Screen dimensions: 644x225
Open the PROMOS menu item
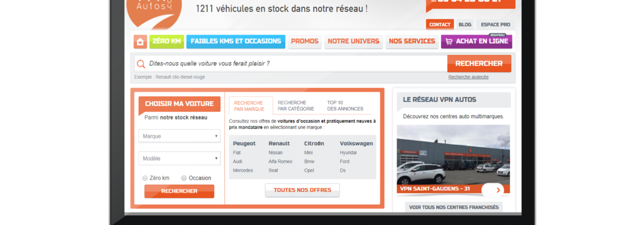(304, 41)
